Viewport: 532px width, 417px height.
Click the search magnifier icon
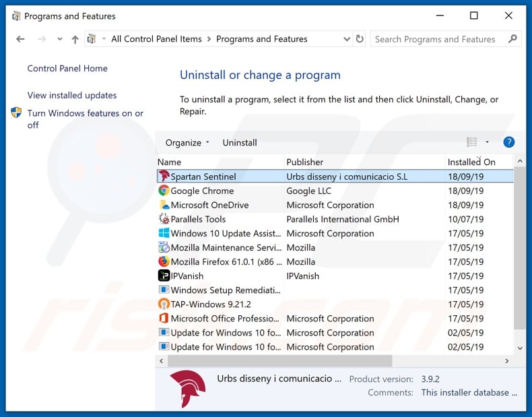point(512,39)
